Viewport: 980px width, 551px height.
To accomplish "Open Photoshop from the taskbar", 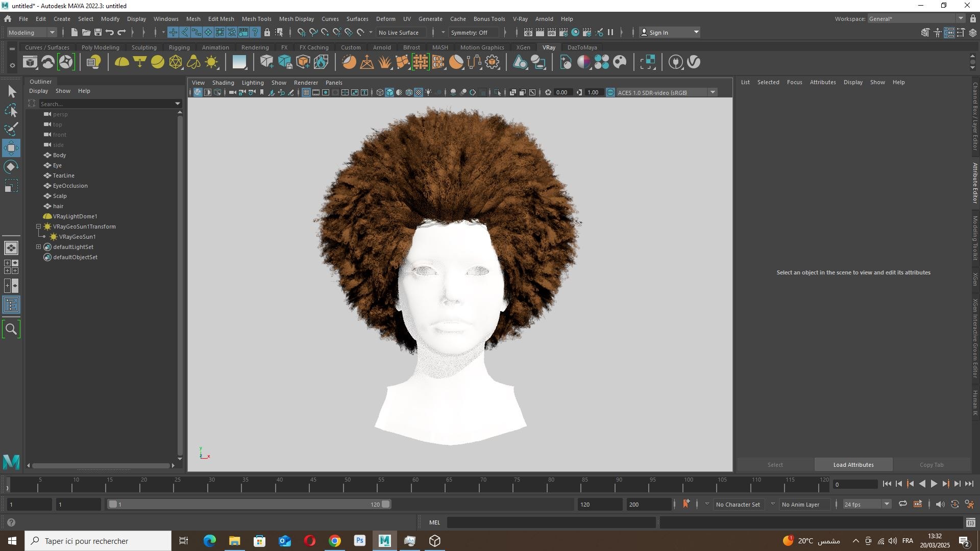I will tap(360, 541).
